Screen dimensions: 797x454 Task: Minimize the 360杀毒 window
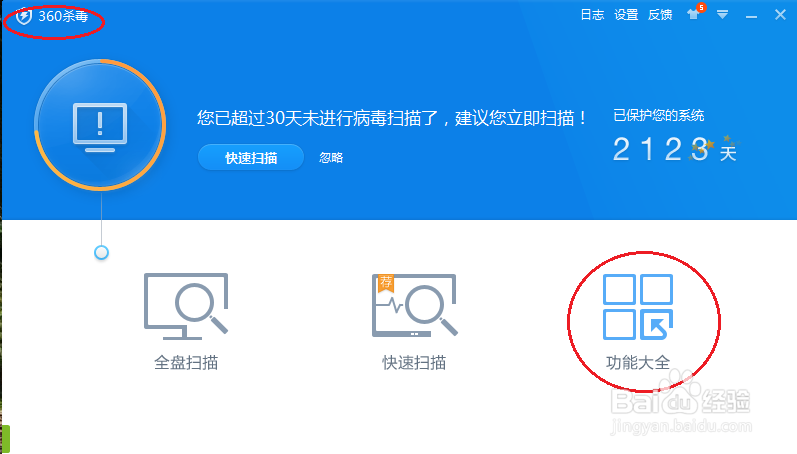(751, 17)
